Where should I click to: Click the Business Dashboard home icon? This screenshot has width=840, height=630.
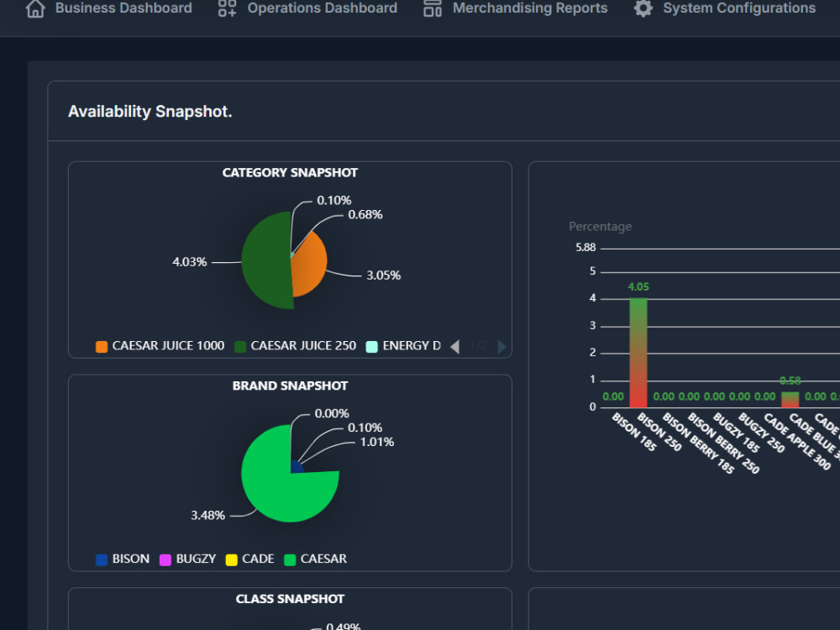click(35, 8)
